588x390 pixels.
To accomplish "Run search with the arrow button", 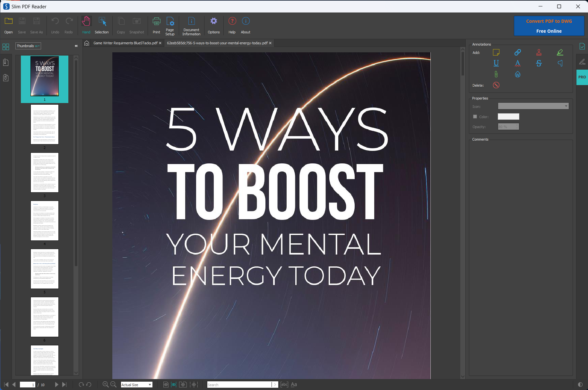I will [x=275, y=385].
